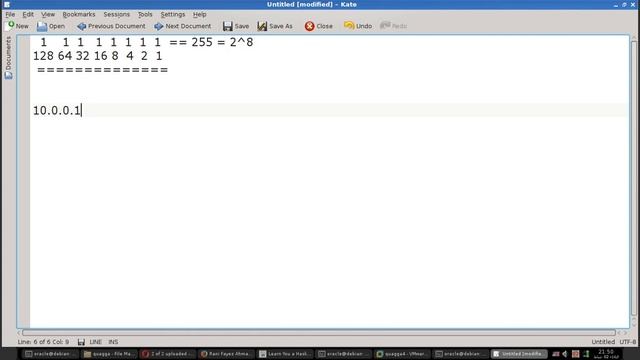This screenshot has width=640, height=360.
Task: Create a new document with New button
Action: click(17, 26)
